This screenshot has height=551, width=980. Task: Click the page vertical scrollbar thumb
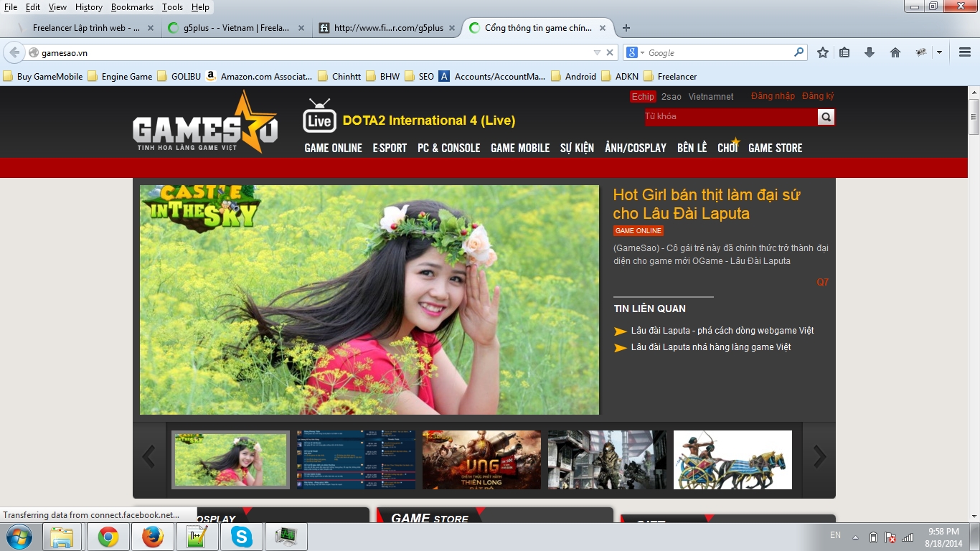coord(974,116)
